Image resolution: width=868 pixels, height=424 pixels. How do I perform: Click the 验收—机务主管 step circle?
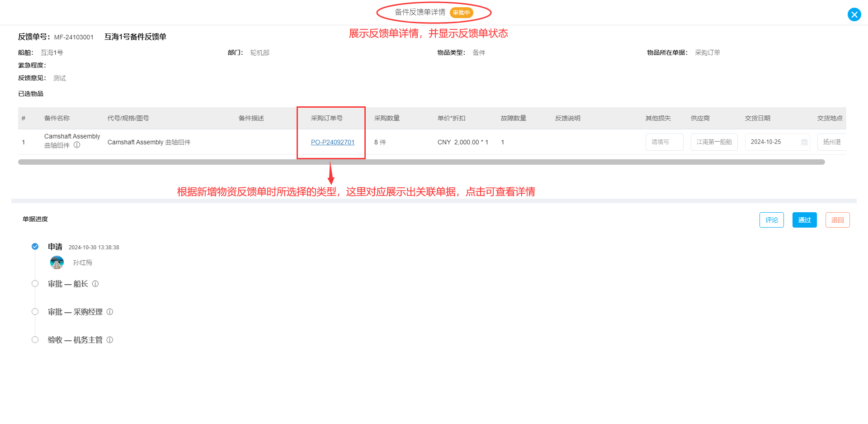tap(35, 340)
